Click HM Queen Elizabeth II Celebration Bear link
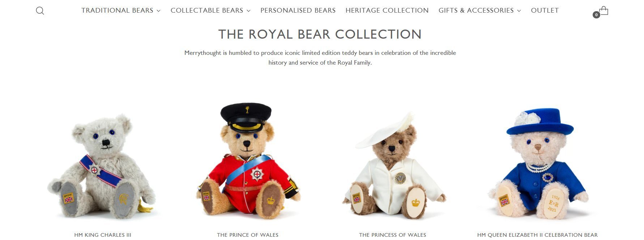Image resolution: width=644 pixels, height=240 pixels. point(537,235)
